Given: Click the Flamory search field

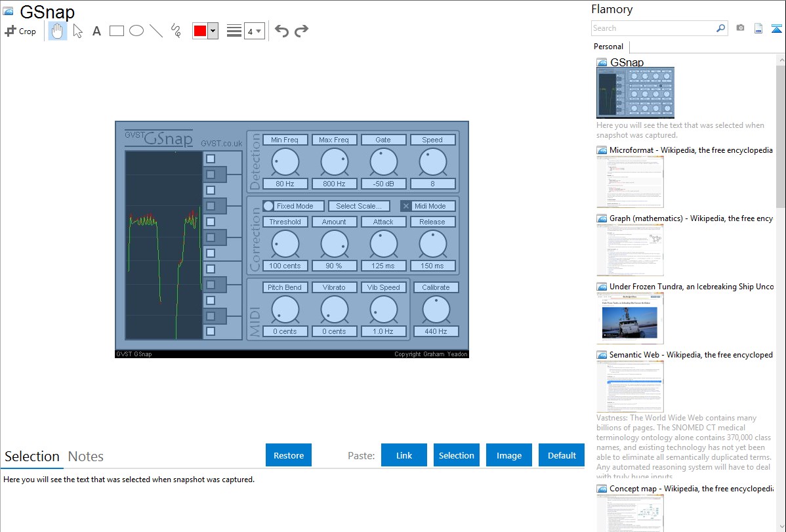Looking at the screenshot, I should coord(653,28).
